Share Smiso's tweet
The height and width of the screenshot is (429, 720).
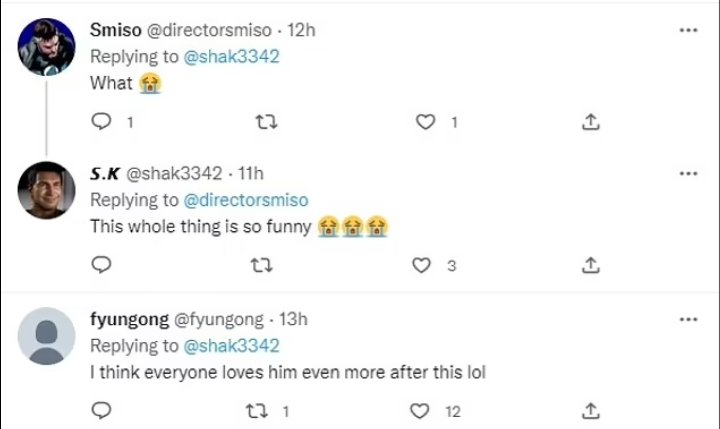(590, 122)
